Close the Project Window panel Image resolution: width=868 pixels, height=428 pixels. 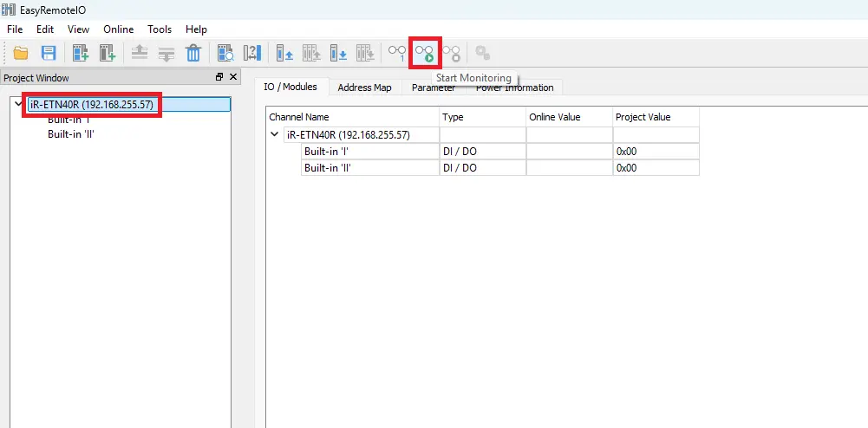pos(232,78)
